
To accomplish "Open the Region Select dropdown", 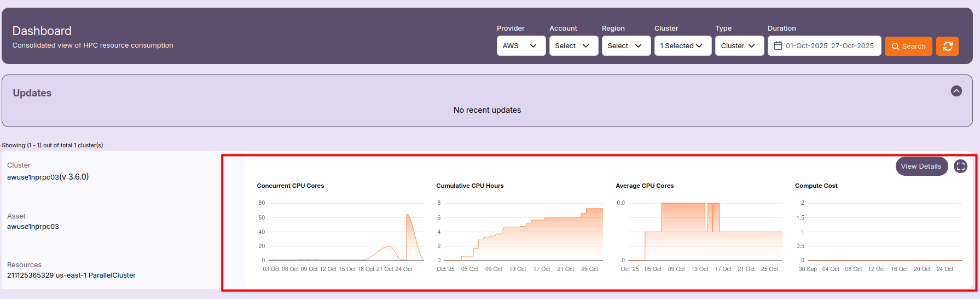I will [x=626, y=46].
